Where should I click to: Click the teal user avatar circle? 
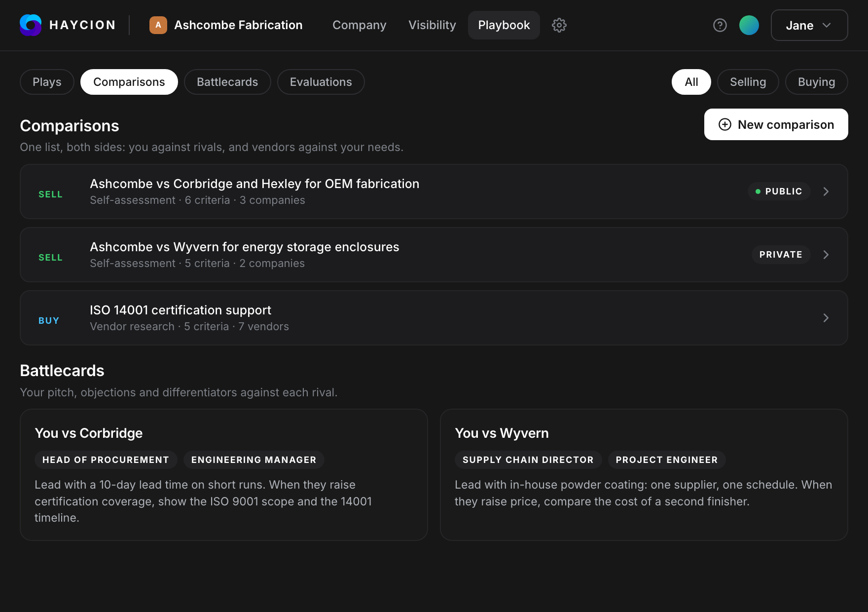(x=749, y=25)
